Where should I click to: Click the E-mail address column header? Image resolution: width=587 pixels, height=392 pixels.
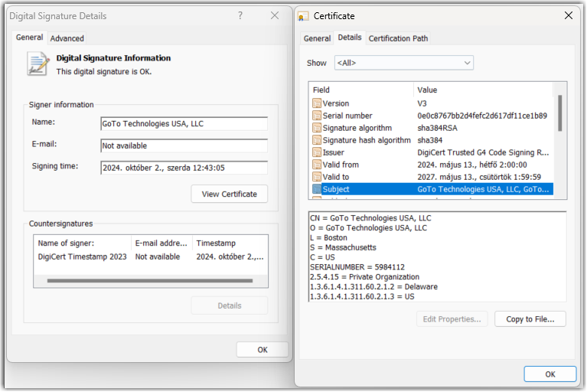[161, 243]
